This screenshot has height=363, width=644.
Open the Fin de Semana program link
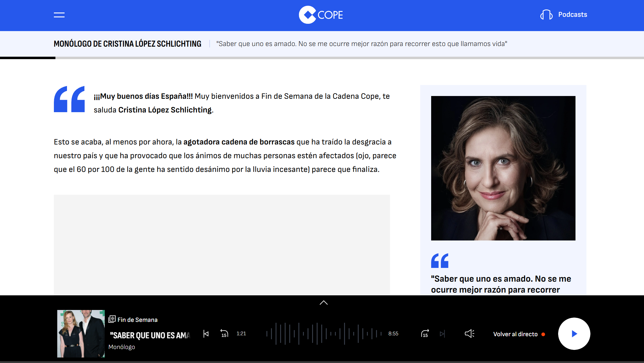[137, 320]
